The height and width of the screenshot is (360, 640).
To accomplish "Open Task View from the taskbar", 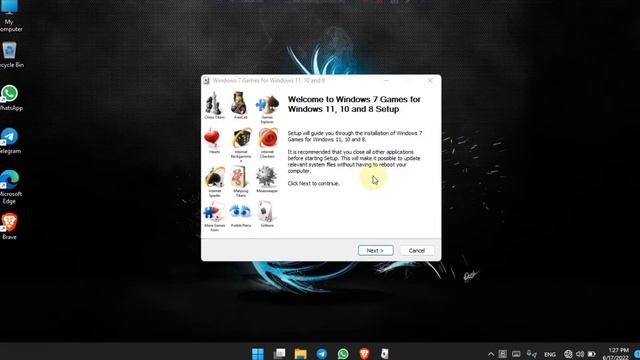I will pos(280,353).
